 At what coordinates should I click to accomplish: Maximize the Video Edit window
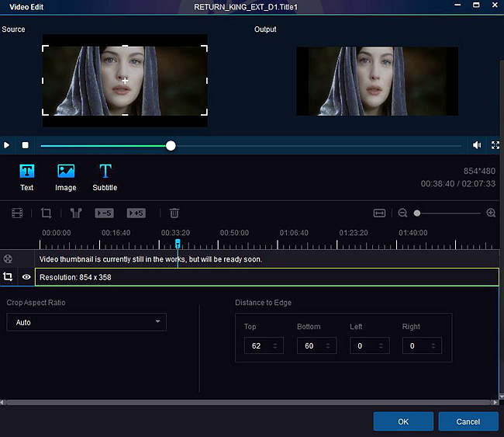(476, 5)
